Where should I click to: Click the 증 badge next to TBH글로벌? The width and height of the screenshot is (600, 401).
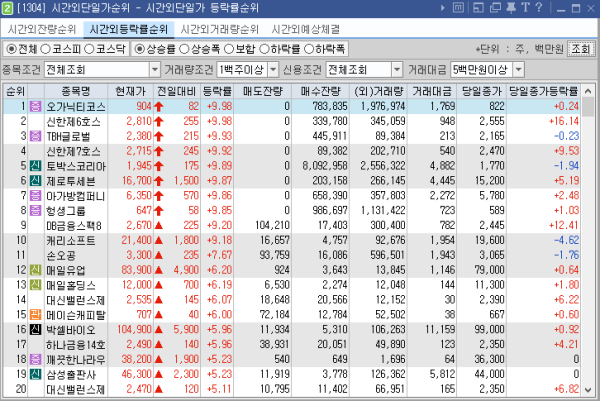(36, 136)
